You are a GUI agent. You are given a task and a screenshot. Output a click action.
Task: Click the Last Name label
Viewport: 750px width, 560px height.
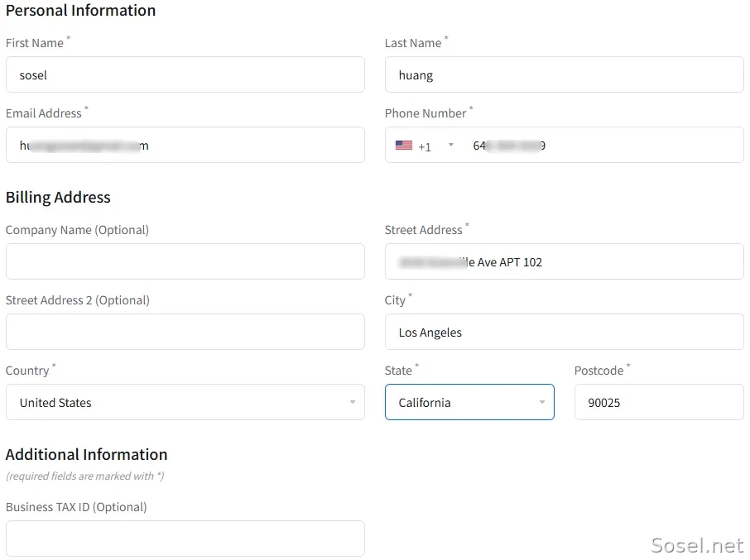click(x=416, y=42)
